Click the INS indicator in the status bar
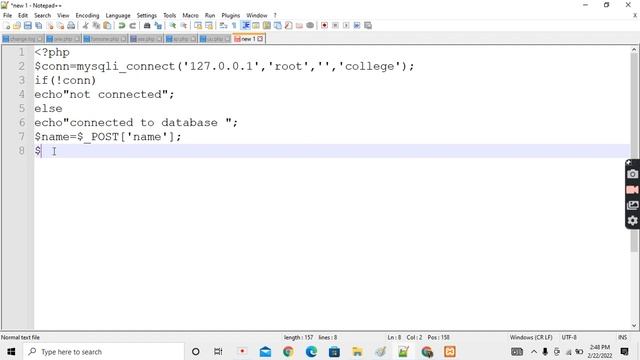This screenshot has height=360, width=640. (622, 338)
